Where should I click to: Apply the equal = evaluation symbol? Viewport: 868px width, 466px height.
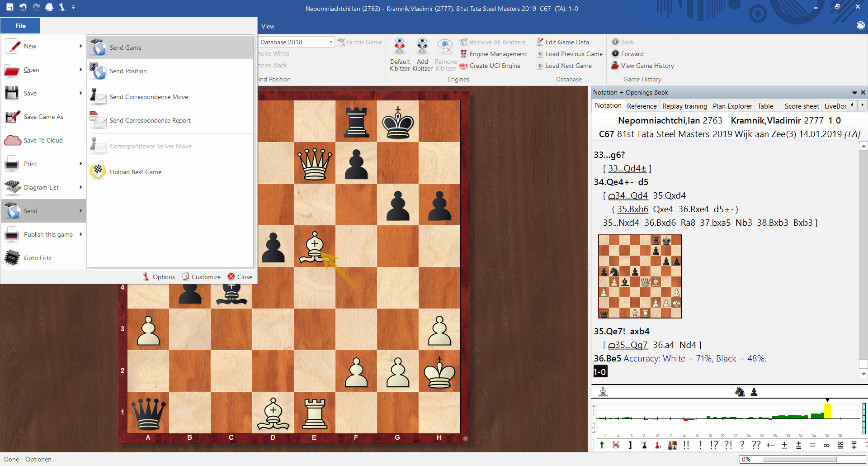pos(812,445)
